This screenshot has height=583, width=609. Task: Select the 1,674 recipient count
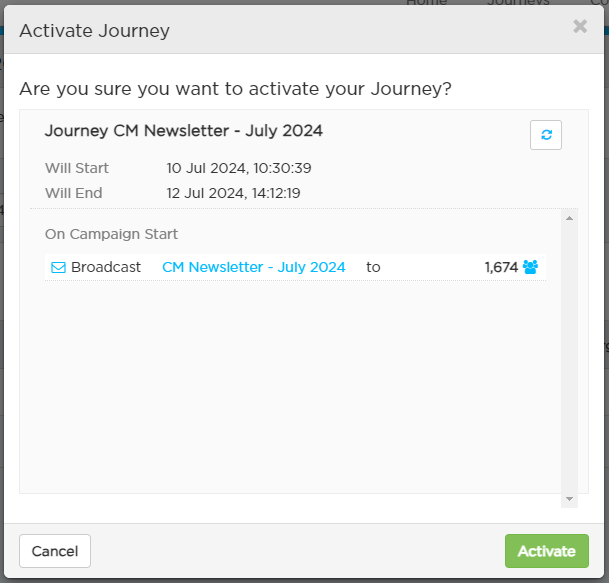[x=501, y=267]
